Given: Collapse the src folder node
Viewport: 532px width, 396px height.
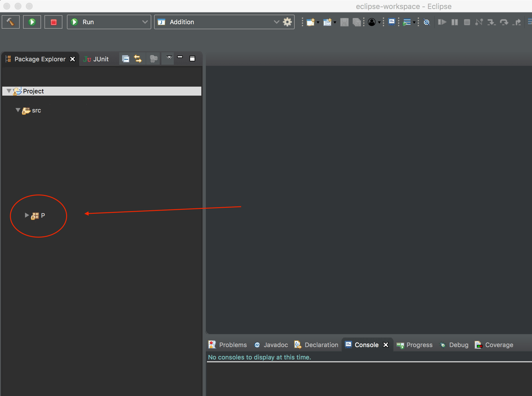Looking at the screenshot, I should click(18, 110).
